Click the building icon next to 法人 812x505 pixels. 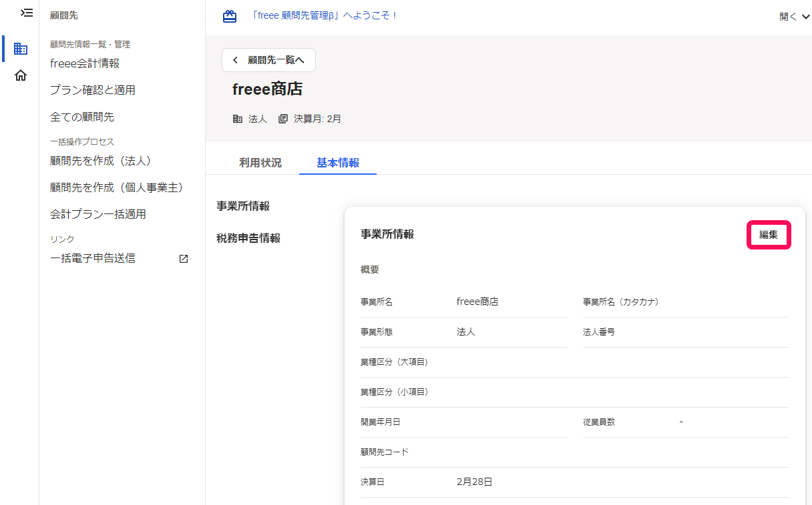tap(238, 119)
